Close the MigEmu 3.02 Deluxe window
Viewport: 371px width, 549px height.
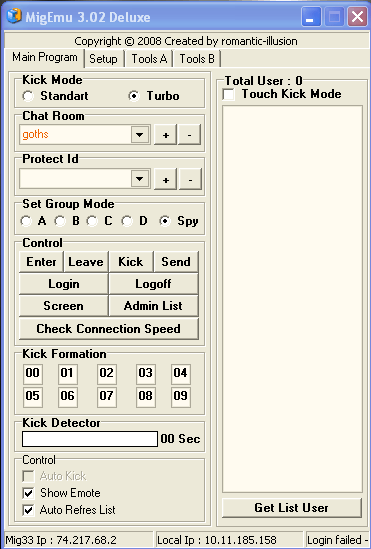[357, 17]
